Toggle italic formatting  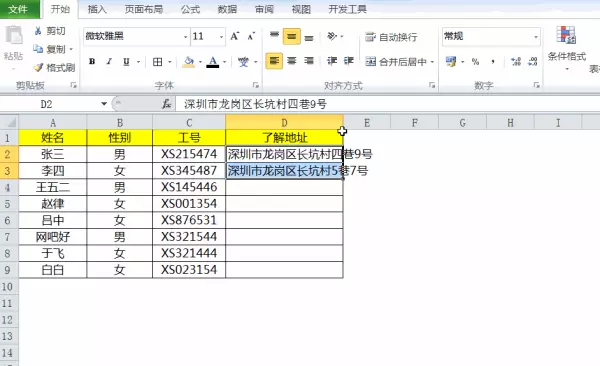point(109,61)
